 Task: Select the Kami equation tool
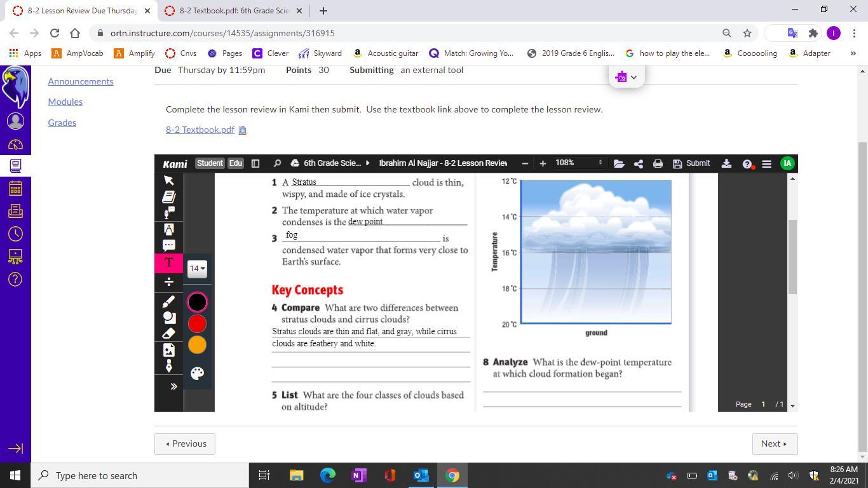click(168, 281)
